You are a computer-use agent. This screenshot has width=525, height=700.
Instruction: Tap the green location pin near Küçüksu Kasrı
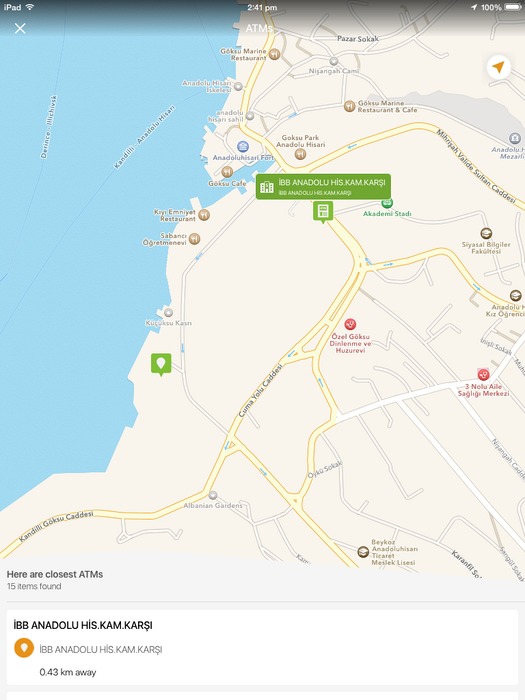[x=161, y=364]
